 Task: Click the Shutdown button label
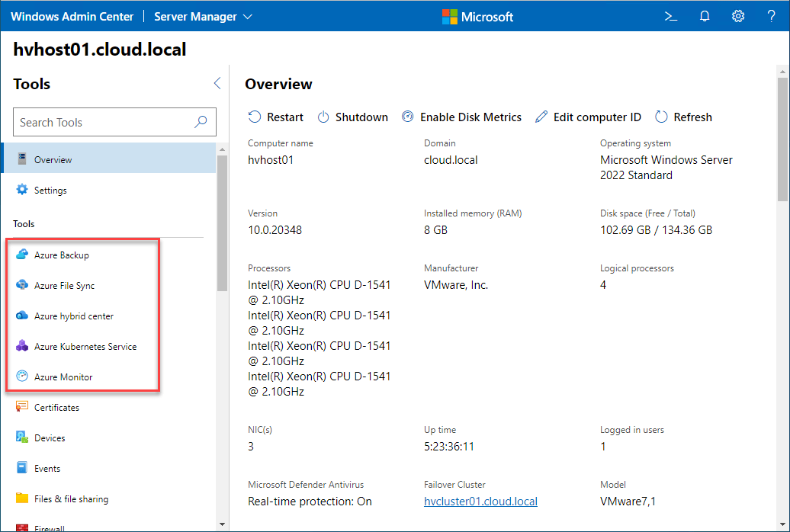[x=361, y=117]
